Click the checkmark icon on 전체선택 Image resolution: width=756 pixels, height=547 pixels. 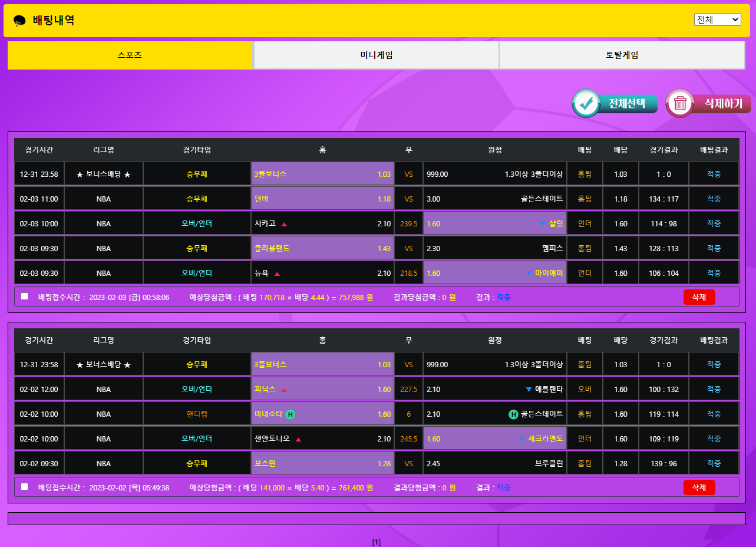(x=586, y=104)
